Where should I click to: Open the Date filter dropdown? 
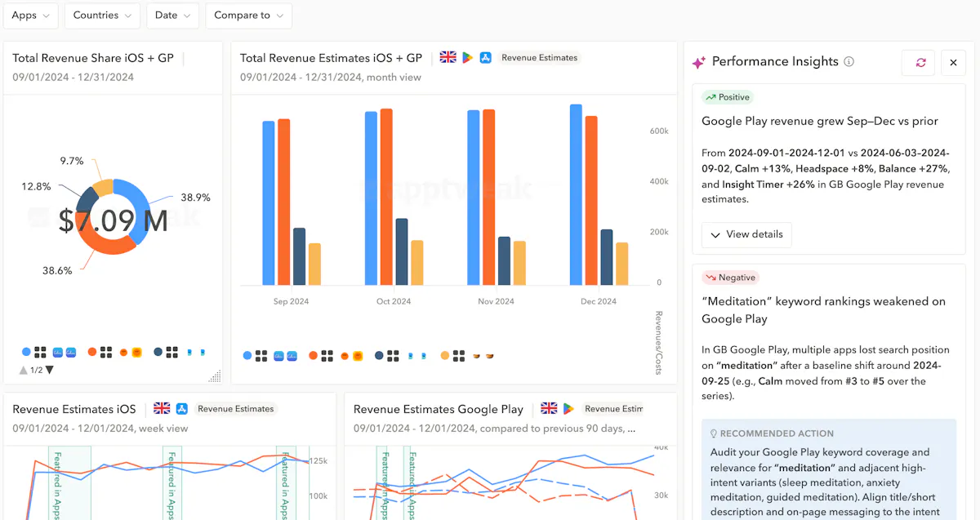click(172, 16)
